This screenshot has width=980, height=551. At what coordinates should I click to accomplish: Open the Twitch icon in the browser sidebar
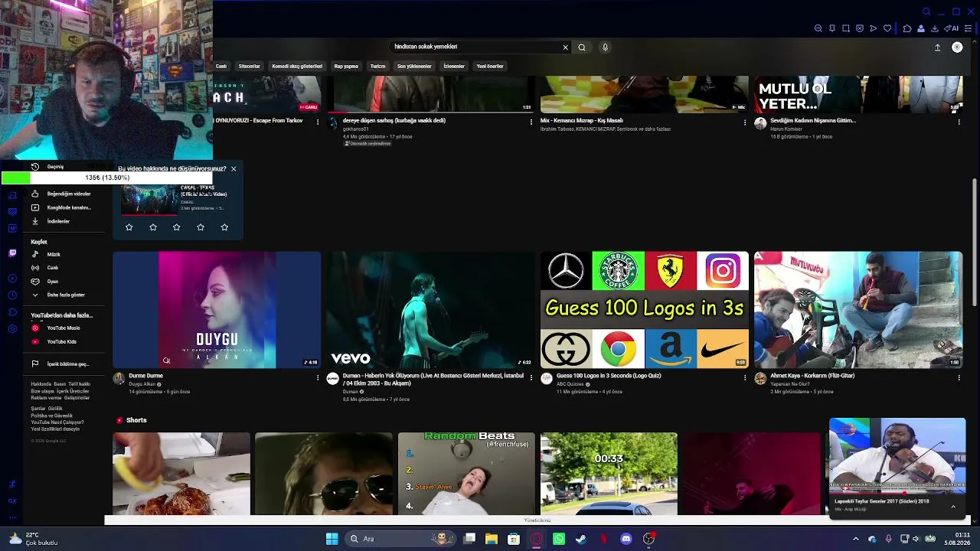12,253
